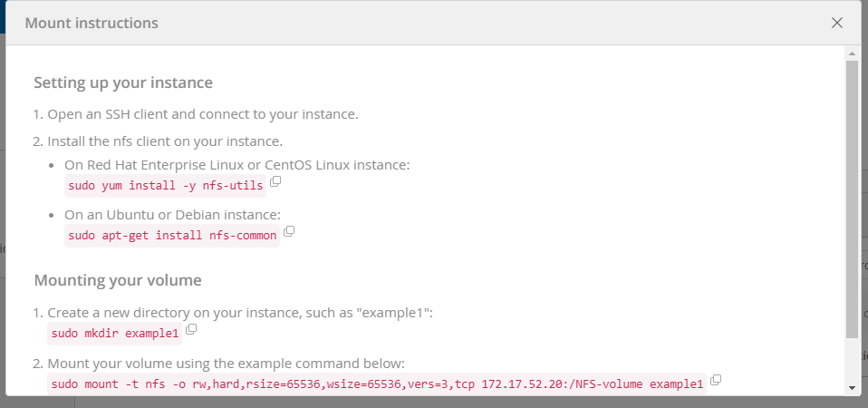868x408 pixels.
Task: Click the 'Create a new directory' step text
Action: click(240, 313)
